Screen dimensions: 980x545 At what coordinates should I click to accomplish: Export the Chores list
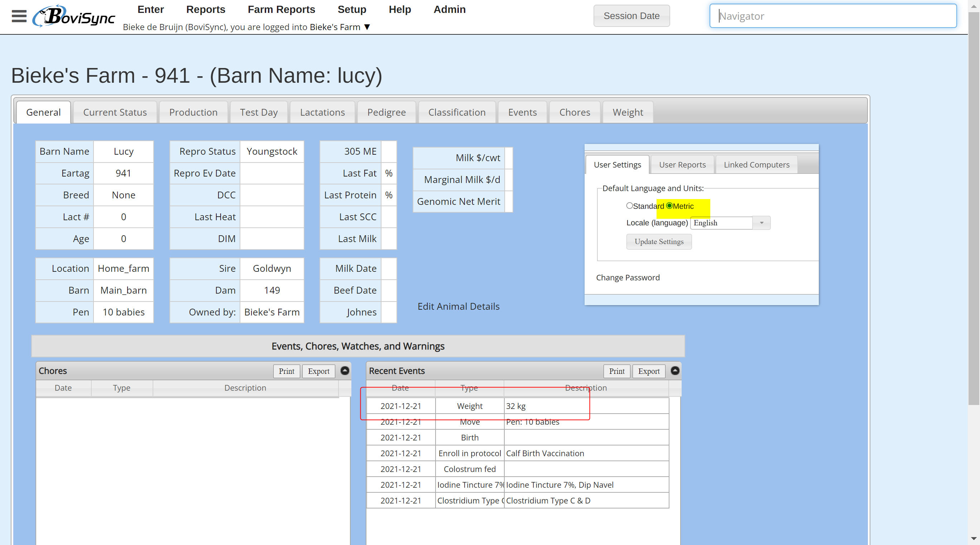(x=318, y=371)
